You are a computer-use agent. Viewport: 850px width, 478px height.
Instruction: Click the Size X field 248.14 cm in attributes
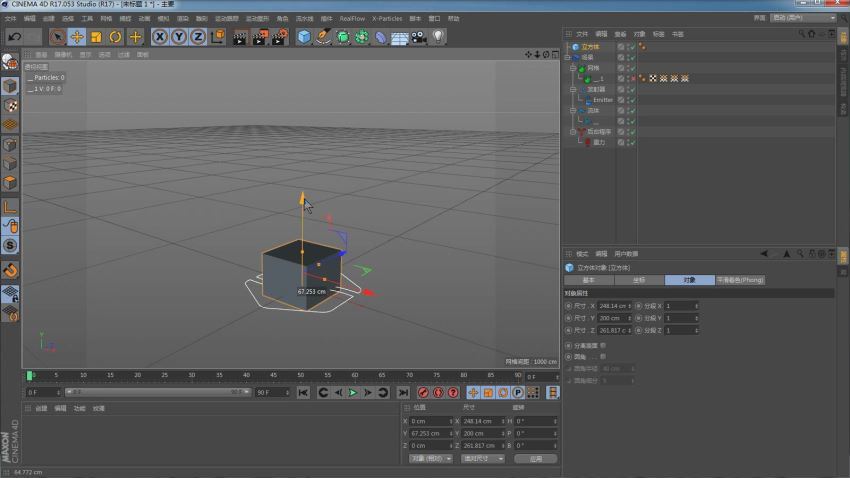click(x=615, y=306)
